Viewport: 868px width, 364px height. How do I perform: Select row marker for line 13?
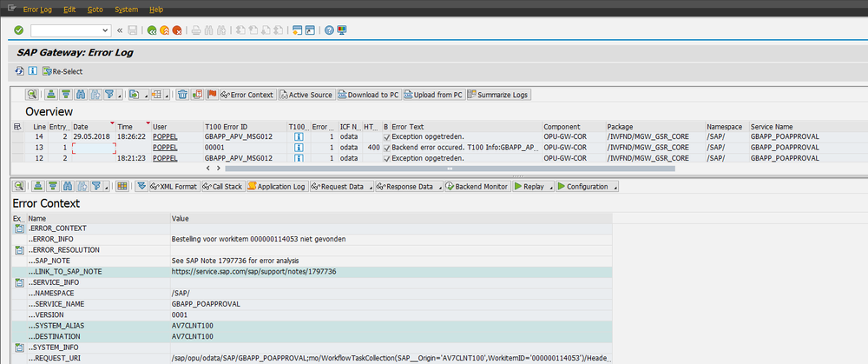pyautogui.click(x=17, y=148)
